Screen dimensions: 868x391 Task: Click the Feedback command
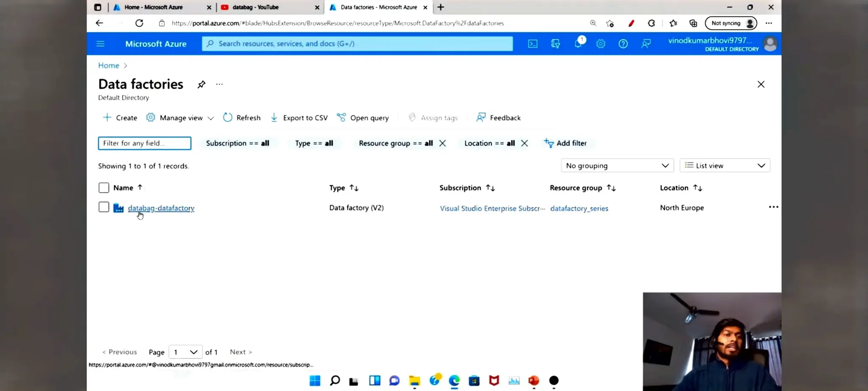coord(498,118)
